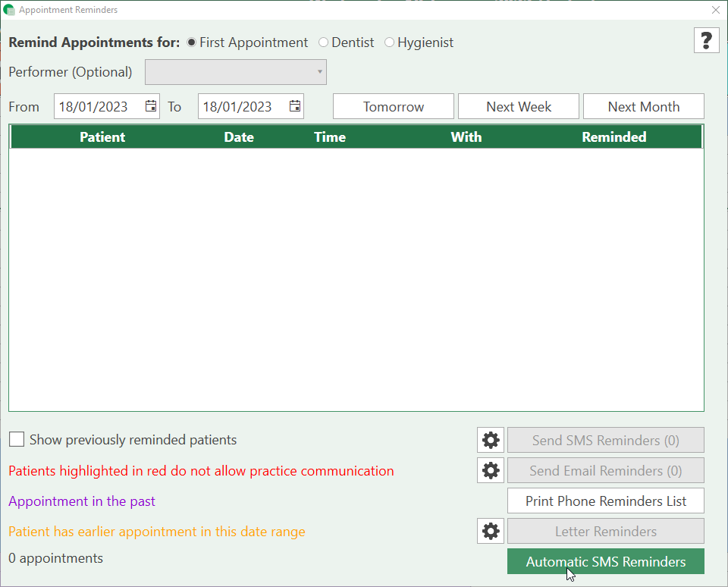This screenshot has height=587, width=728.
Task: Click the Reminded column header
Action: [x=613, y=137]
